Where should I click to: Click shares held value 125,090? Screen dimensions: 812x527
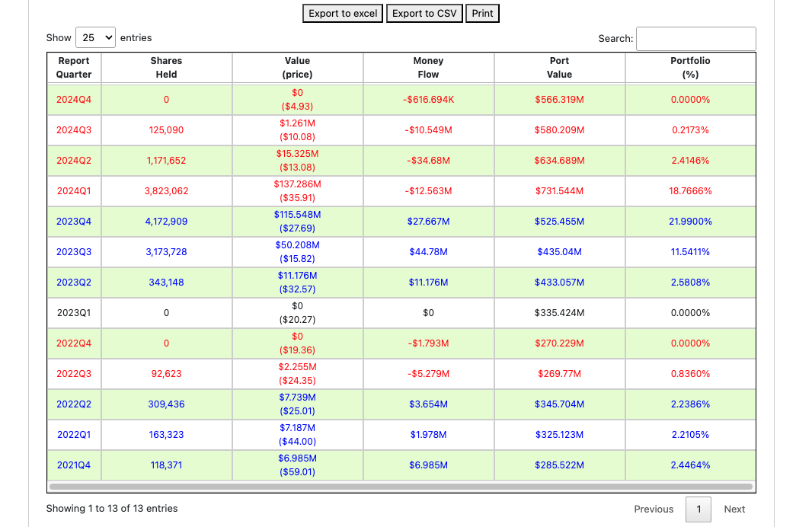166,130
